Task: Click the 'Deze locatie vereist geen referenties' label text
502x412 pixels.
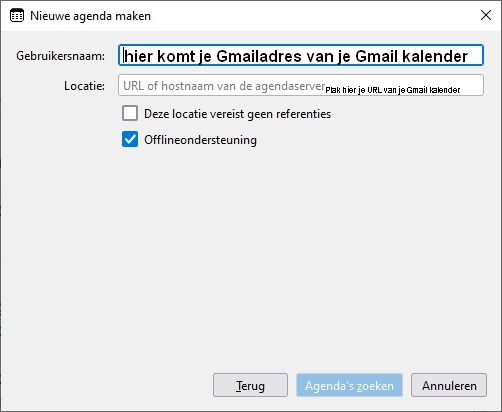Action: 237,114
